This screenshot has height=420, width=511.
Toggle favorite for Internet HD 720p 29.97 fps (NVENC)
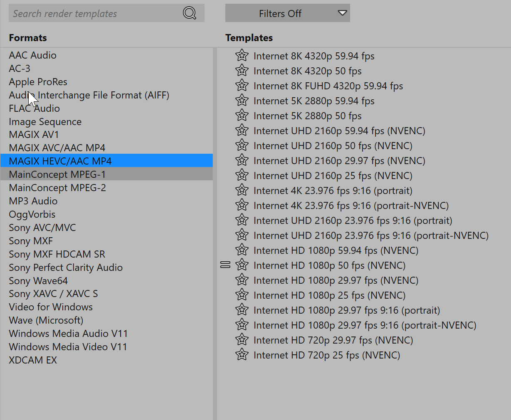point(242,340)
